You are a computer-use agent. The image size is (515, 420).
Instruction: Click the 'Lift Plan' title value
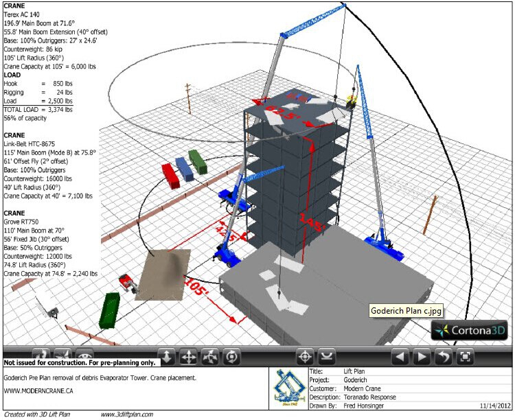354,371
